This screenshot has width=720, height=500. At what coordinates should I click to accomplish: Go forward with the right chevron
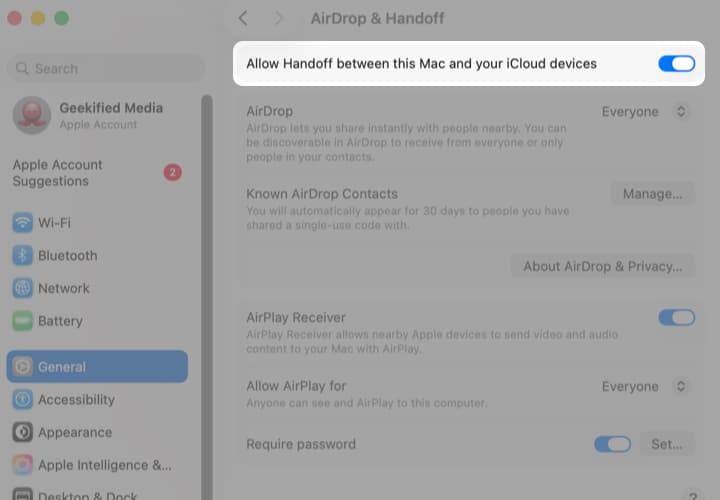click(x=278, y=18)
